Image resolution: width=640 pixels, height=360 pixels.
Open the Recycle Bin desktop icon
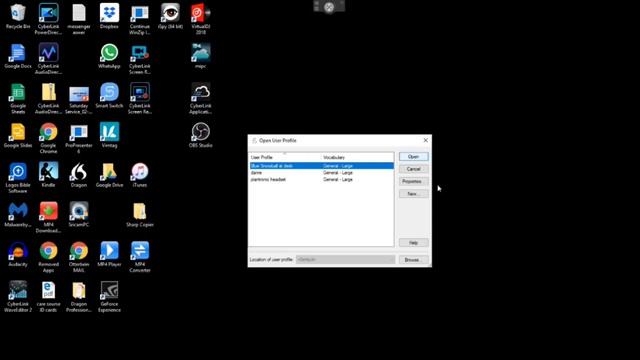(x=18, y=16)
